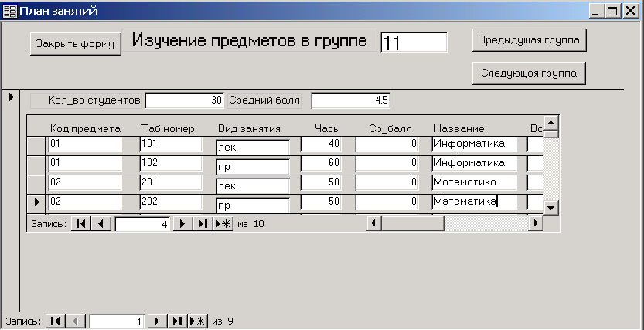Jump to last record in subform navigator

click(203, 224)
